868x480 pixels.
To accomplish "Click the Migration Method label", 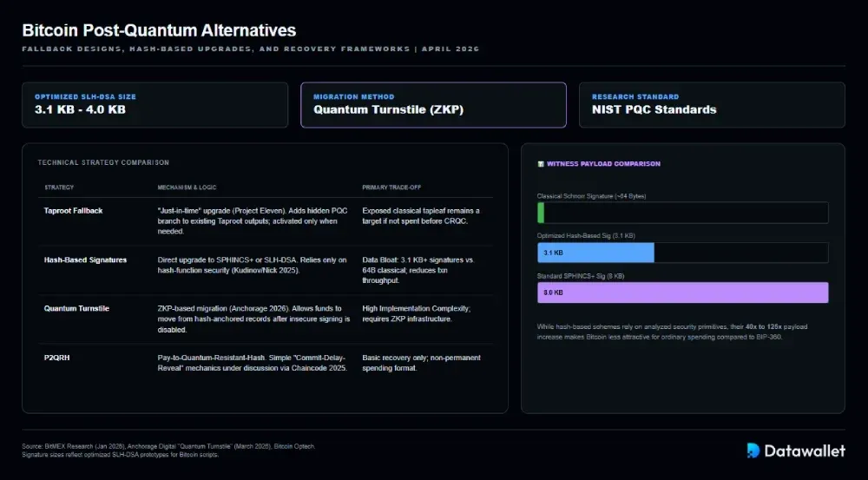I will (x=354, y=97).
